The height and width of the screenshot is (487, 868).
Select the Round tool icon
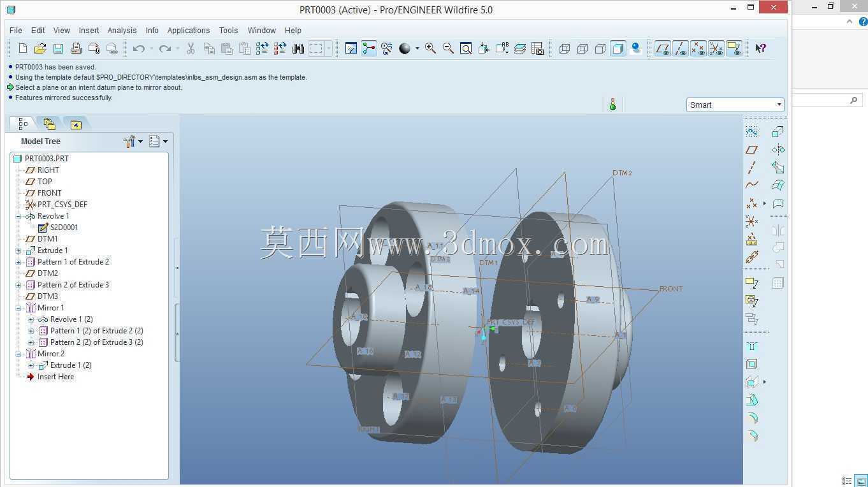tap(752, 418)
